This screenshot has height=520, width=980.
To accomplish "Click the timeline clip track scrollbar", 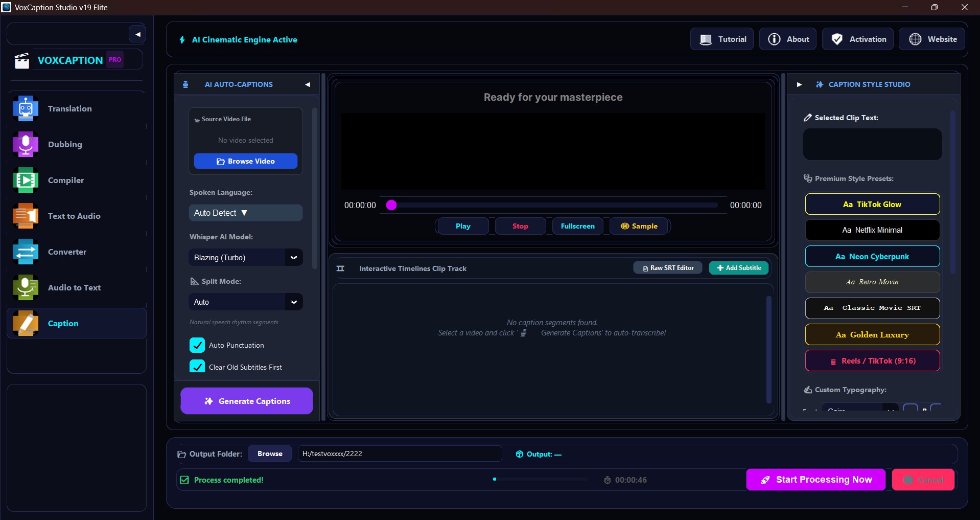I will (769, 350).
